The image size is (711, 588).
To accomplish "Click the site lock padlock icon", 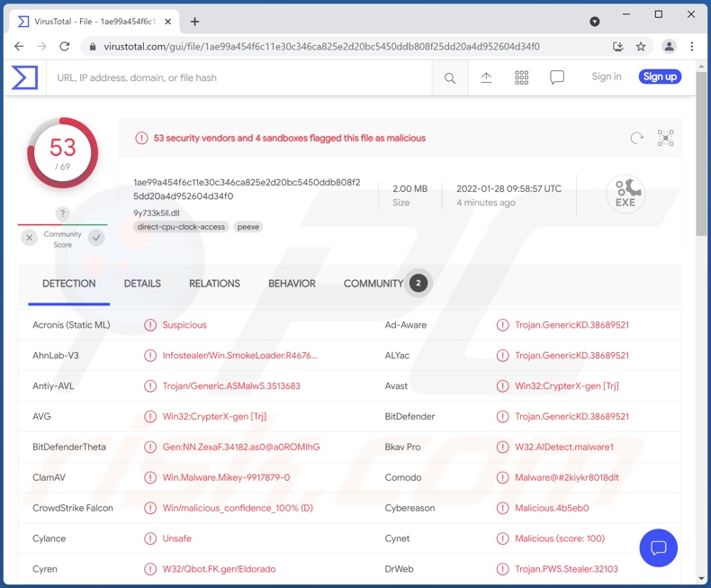I will point(93,47).
